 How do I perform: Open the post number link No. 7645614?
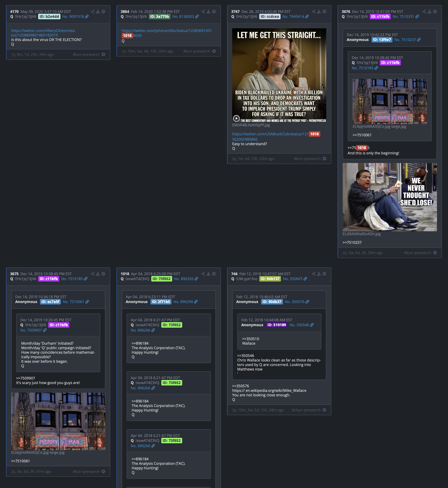[293, 16]
